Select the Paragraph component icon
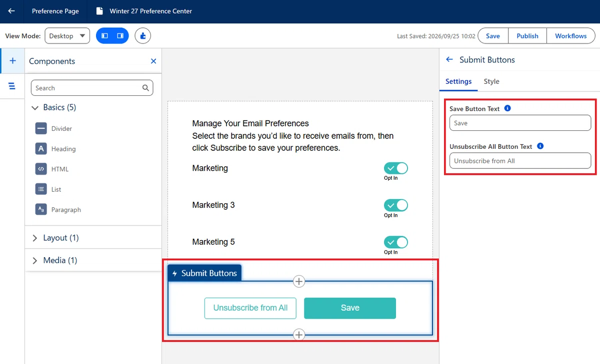600x364 pixels. click(x=41, y=210)
